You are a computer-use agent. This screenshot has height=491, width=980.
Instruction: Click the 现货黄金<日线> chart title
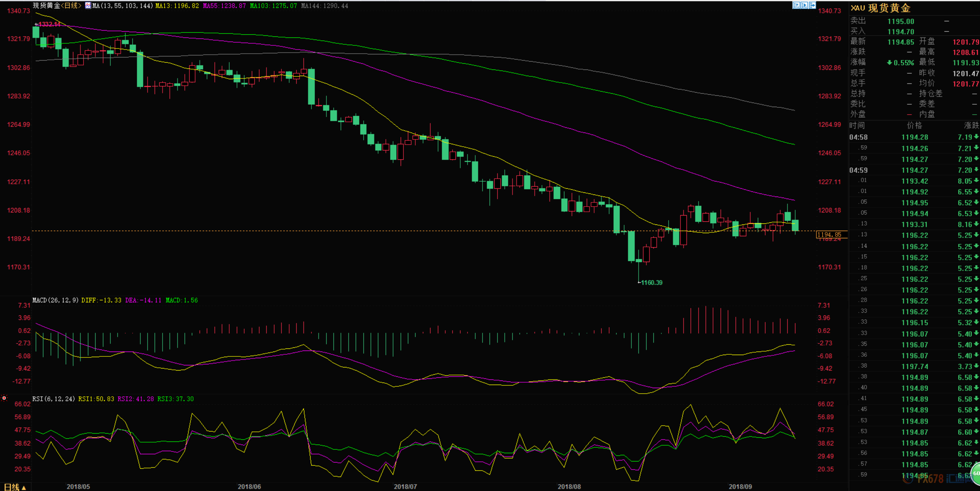click(x=57, y=5)
